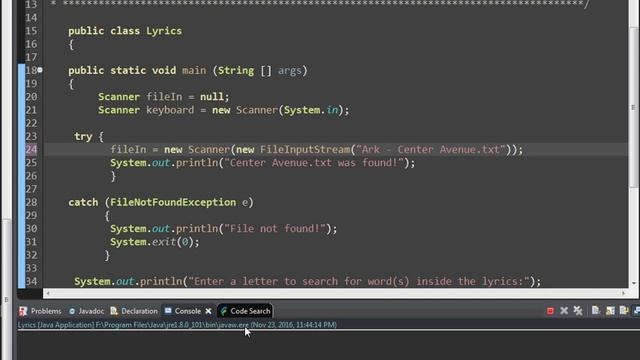The height and width of the screenshot is (360, 640).
Task: Select the Console tab
Action: (x=183, y=311)
